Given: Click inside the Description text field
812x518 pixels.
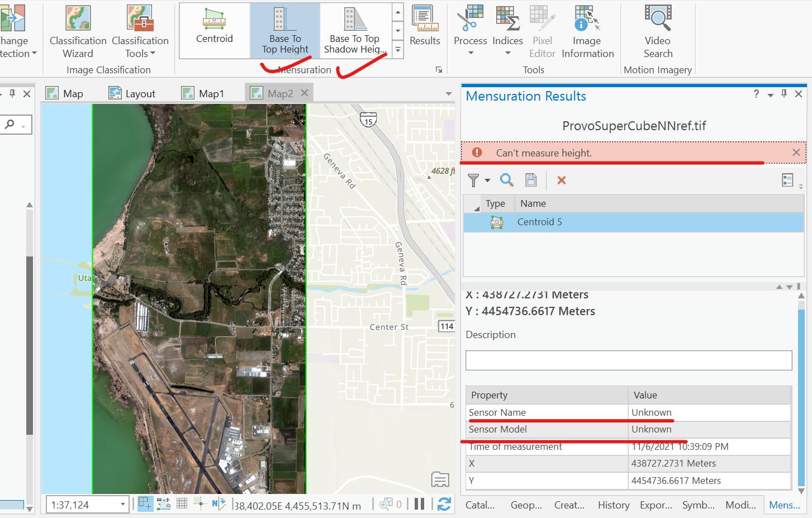Looking at the screenshot, I should pos(628,360).
